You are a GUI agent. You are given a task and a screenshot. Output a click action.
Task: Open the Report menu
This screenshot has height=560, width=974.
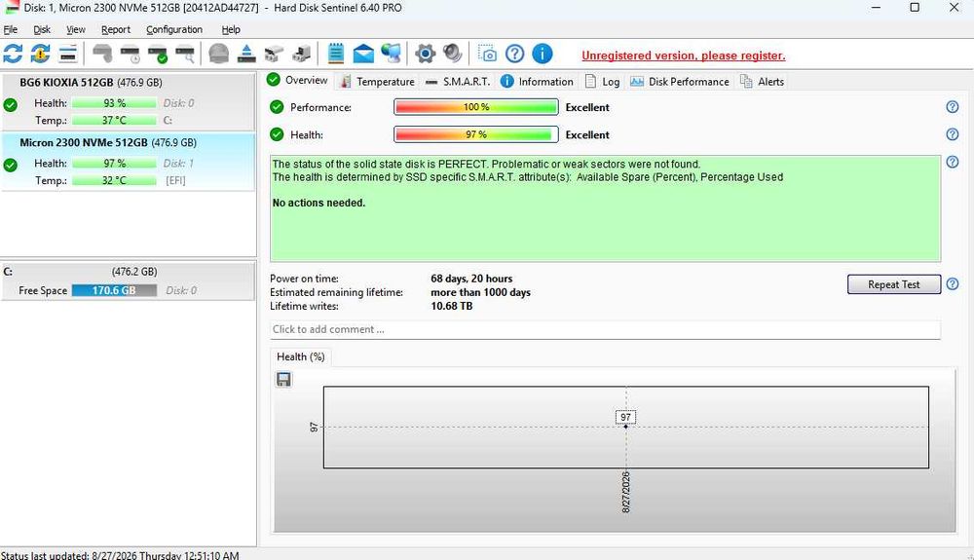116,29
